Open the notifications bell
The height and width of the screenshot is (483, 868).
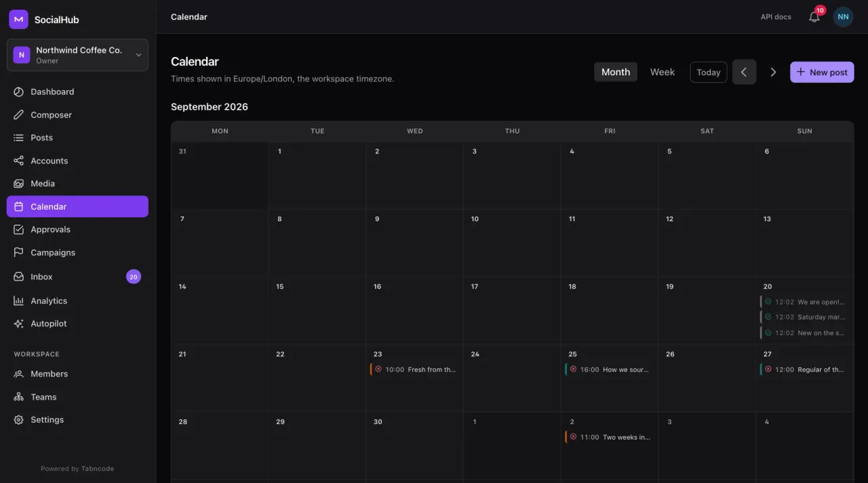pos(814,17)
